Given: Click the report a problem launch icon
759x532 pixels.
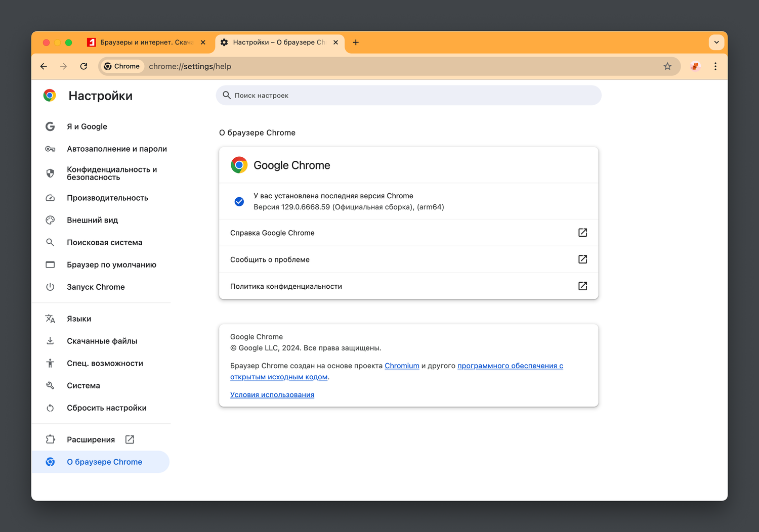Looking at the screenshot, I should pos(582,259).
